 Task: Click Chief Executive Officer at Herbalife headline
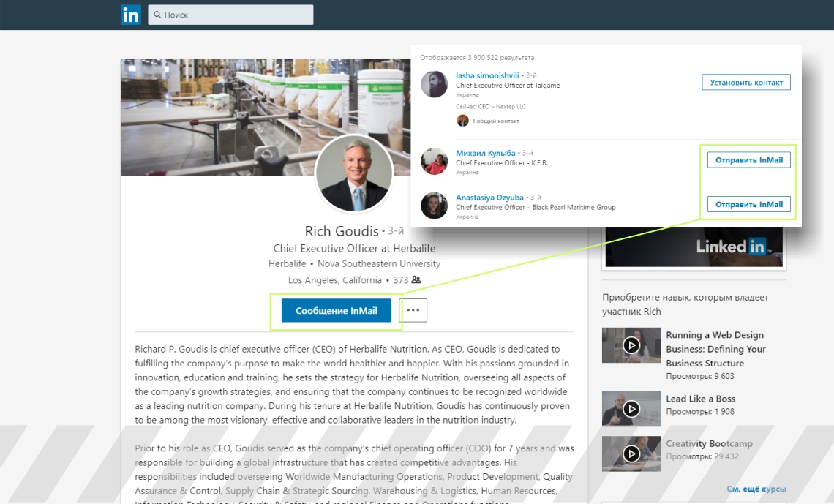click(354, 248)
